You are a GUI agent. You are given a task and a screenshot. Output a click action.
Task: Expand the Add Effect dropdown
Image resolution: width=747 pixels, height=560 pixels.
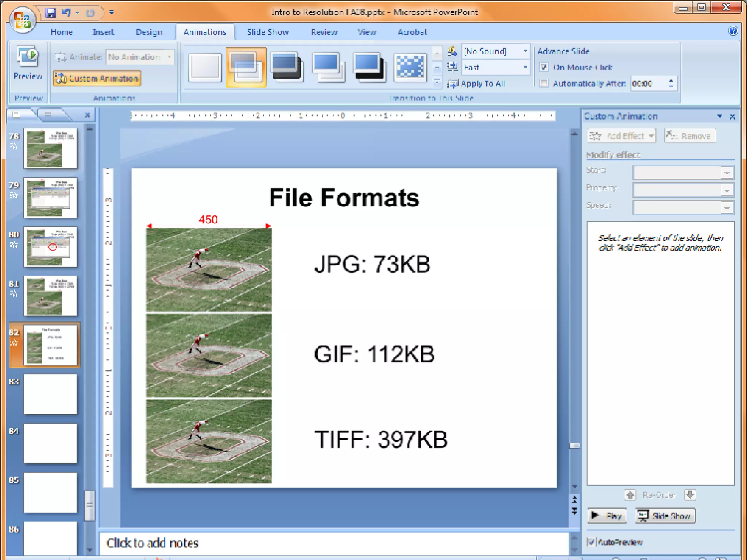point(622,136)
